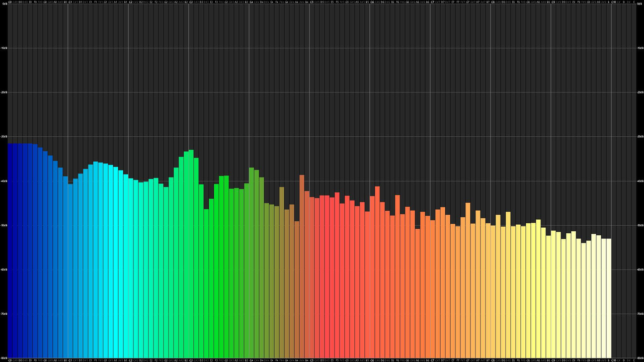
Task: Select the red C5 spectrum bar
Action: click(312, 278)
